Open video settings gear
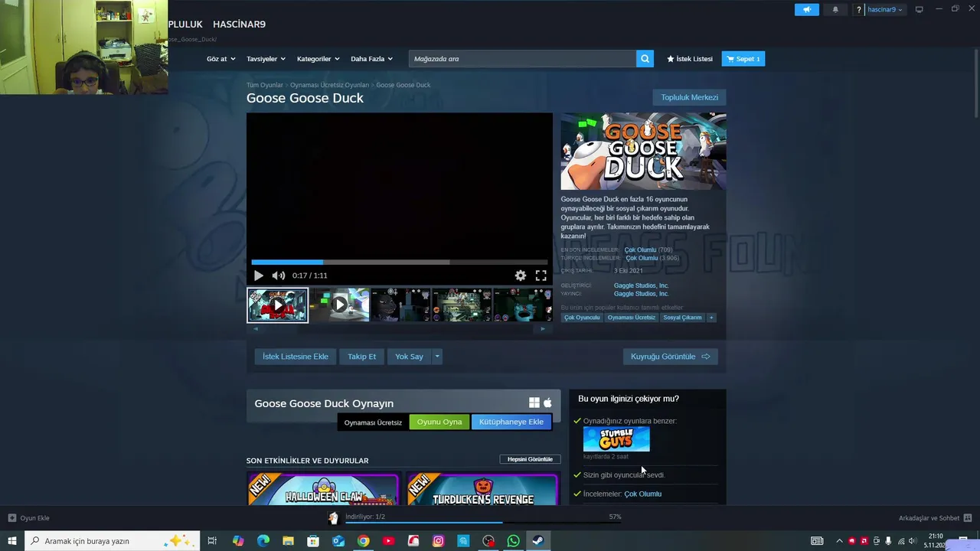The image size is (980, 551). coord(521,275)
